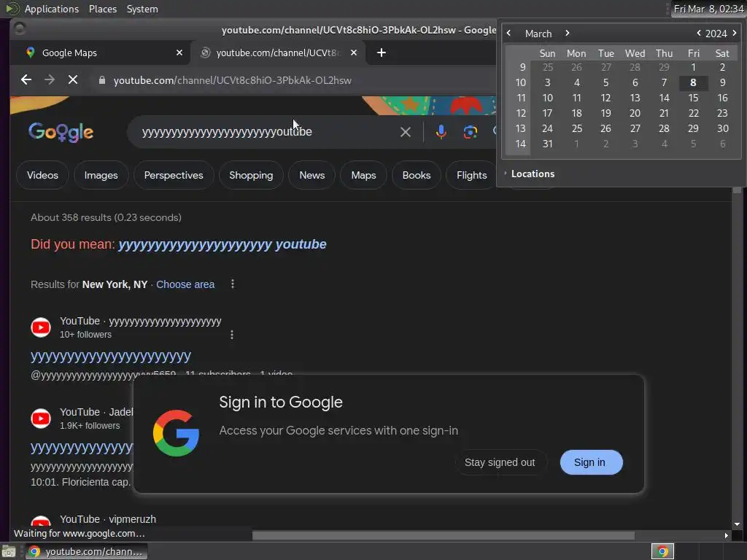
Task: Open a new tab with the plus button
Action: 381,52
